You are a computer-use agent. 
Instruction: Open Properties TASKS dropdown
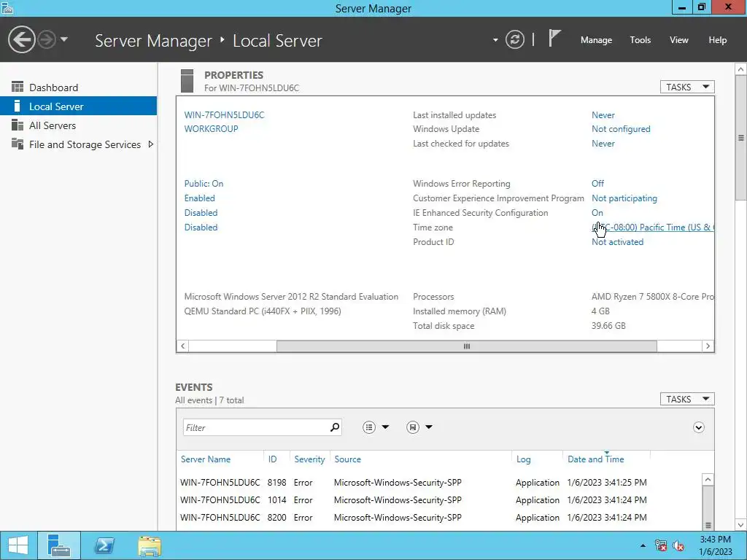[687, 87]
